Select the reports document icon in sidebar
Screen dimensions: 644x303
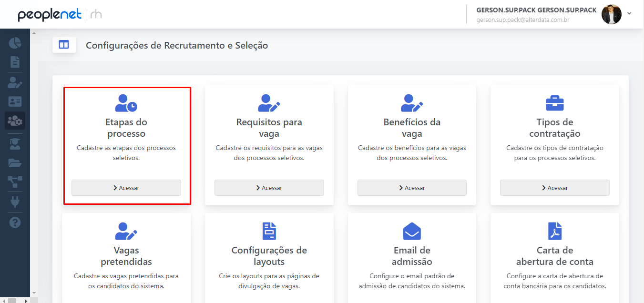click(15, 61)
